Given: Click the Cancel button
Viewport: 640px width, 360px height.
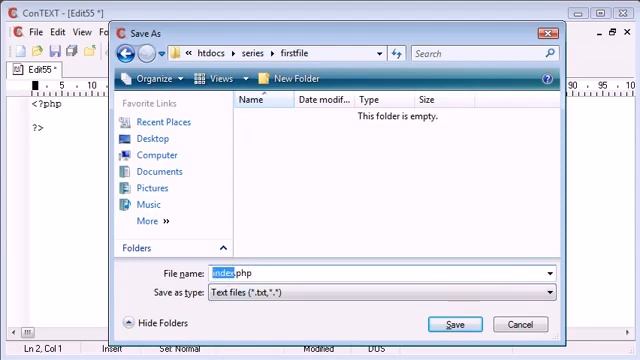Looking at the screenshot, I should 520,324.
